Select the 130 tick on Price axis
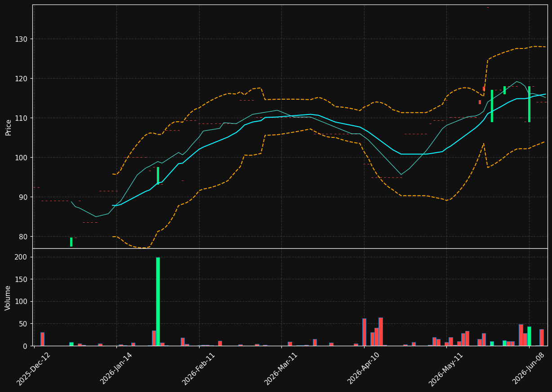Viewport: 552px width, 392px height. (x=22, y=39)
